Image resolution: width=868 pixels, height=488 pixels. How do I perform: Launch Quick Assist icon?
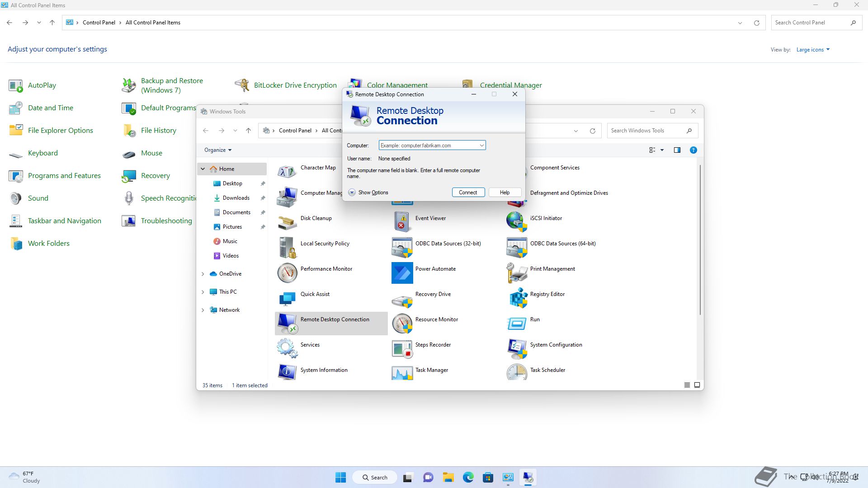pyautogui.click(x=287, y=298)
